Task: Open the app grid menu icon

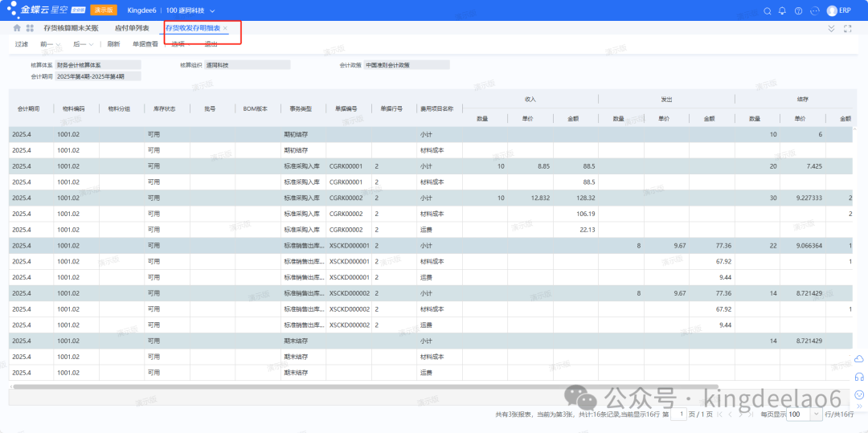Action: [30, 28]
